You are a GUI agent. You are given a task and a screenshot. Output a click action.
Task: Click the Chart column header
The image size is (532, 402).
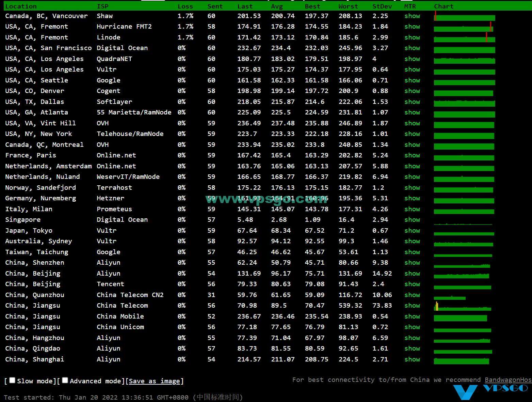click(x=444, y=6)
